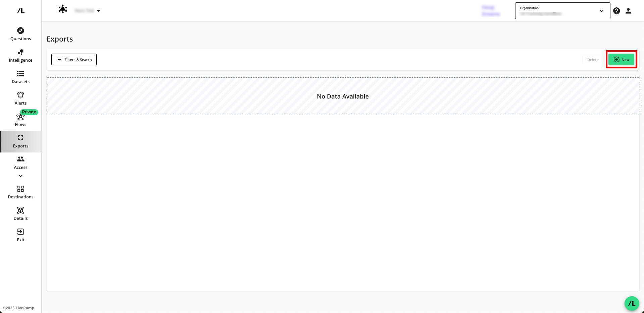Viewport: 644px width, 313px height.
Task: Open Destinations from the sidebar
Action: (x=20, y=192)
